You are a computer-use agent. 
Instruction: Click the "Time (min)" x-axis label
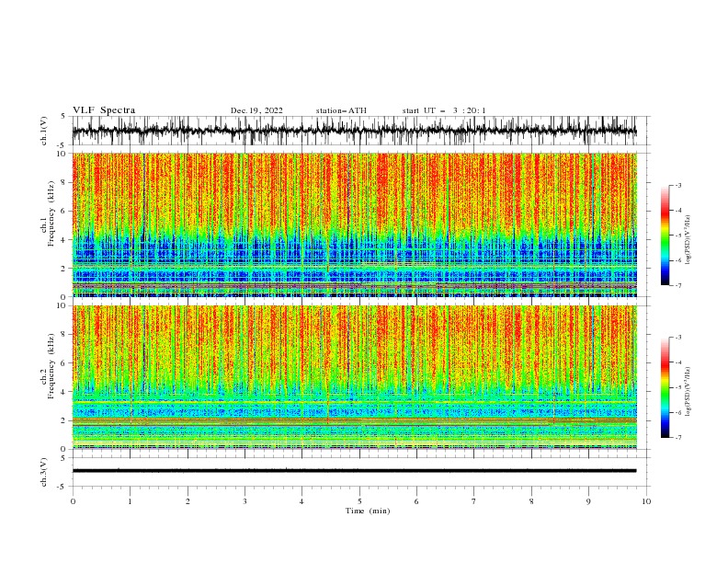click(368, 511)
